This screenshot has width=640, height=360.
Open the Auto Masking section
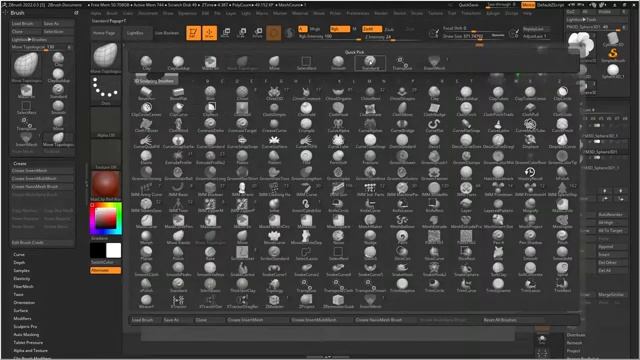[27, 334]
